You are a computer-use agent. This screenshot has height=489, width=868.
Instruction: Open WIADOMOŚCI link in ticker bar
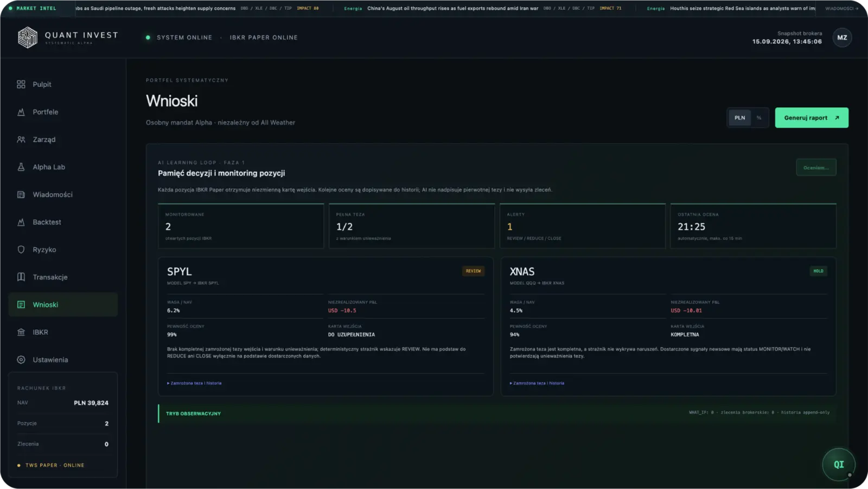(x=842, y=9)
